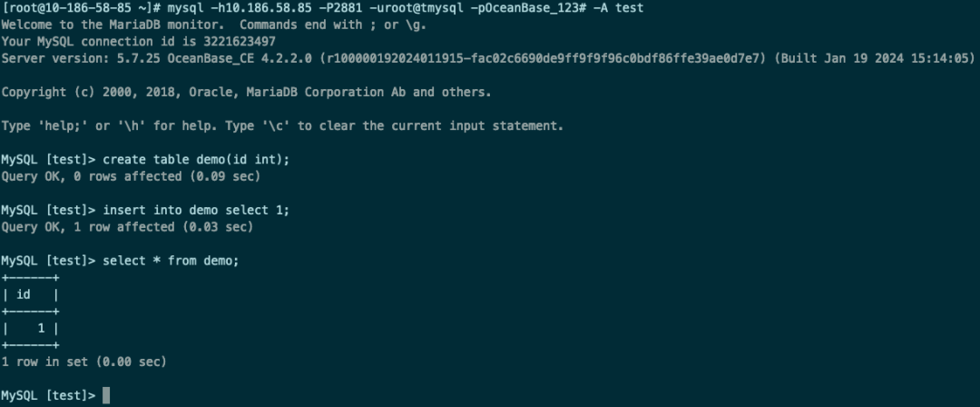Click the value 1 in the result row

[42, 328]
